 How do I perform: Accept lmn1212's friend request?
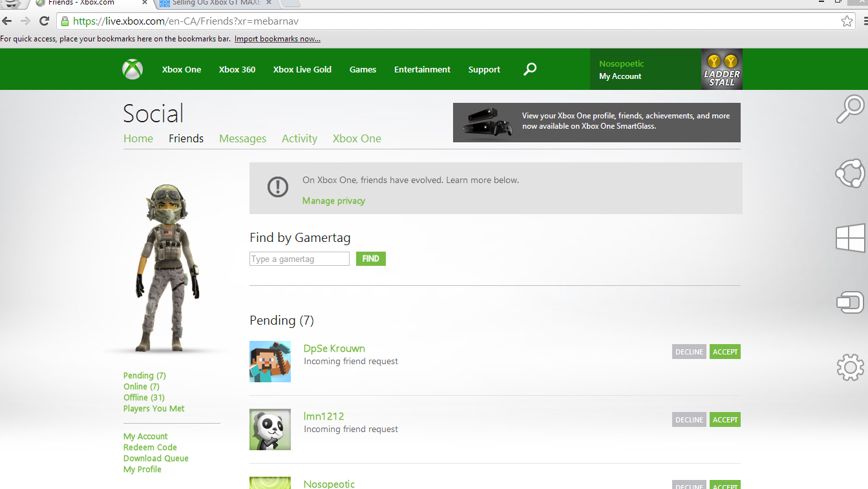tap(725, 420)
